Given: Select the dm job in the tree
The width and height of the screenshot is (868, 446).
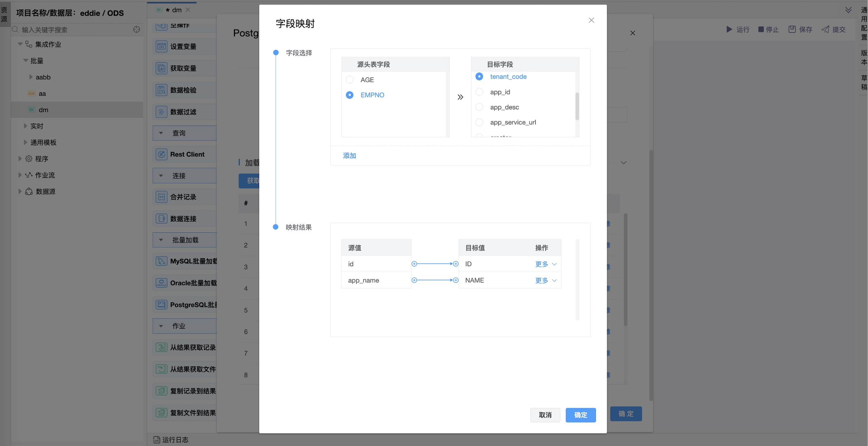Looking at the screenshot, I should point(43,110).
